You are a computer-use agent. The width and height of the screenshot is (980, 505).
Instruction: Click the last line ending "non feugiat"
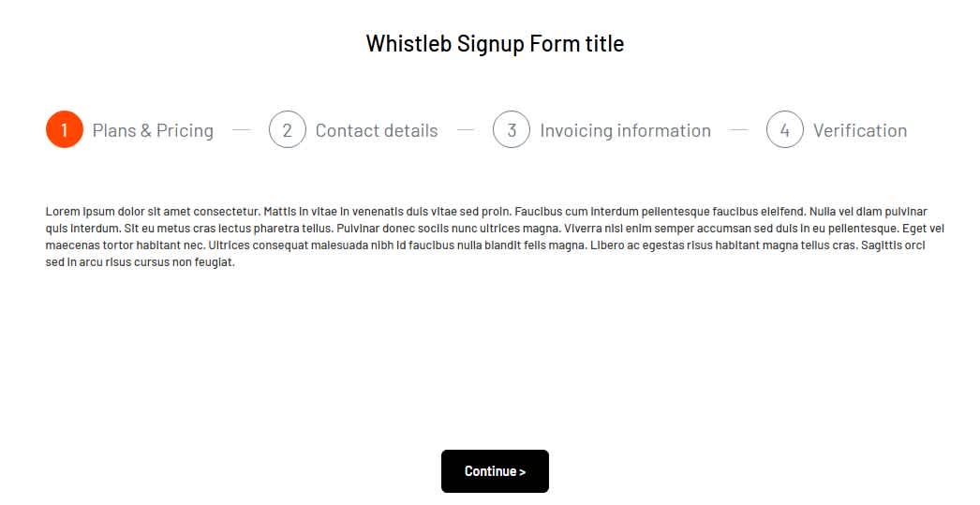click(x=141, y=262)
